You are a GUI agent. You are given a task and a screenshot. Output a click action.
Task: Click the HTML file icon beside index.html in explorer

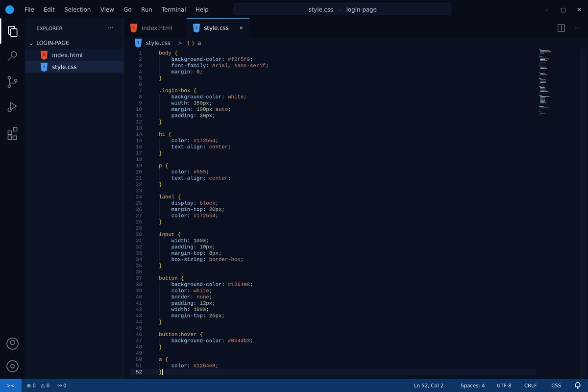pos(44,55)
